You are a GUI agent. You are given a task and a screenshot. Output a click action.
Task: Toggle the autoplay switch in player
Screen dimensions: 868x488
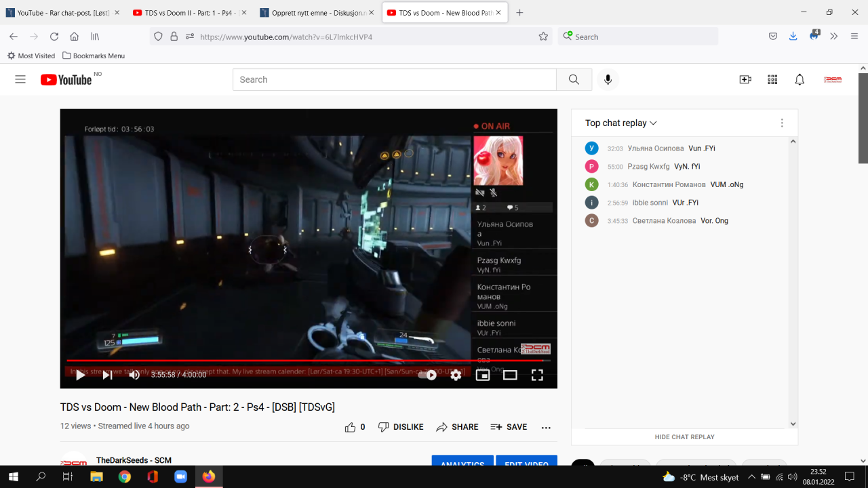[427, 375]
